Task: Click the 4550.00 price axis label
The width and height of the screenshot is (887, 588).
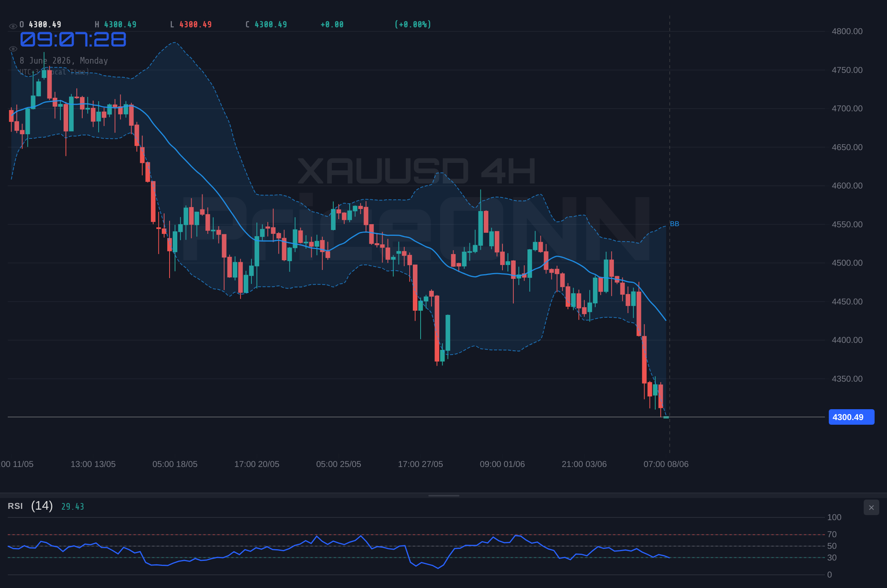Action: pyautogui.click(x=847, y=225)
